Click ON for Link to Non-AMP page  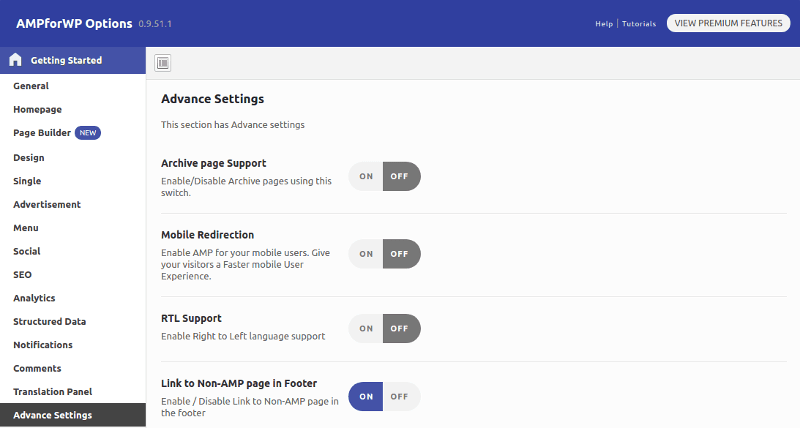366,396
